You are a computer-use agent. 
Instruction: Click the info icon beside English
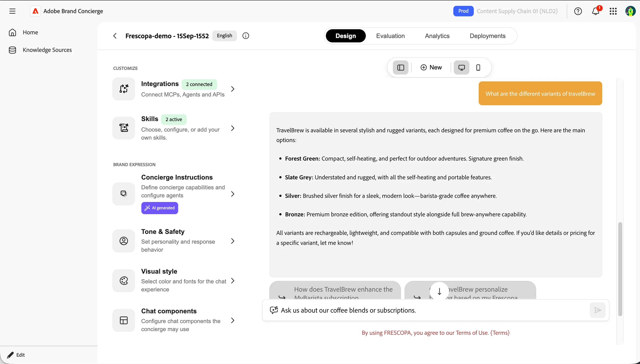click(x=245, y=36)
